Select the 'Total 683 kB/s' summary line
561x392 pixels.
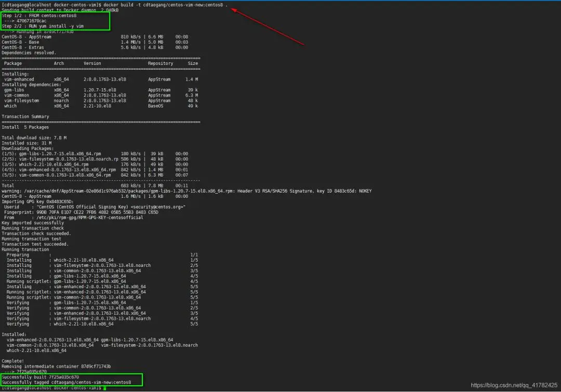click(95, 186)
